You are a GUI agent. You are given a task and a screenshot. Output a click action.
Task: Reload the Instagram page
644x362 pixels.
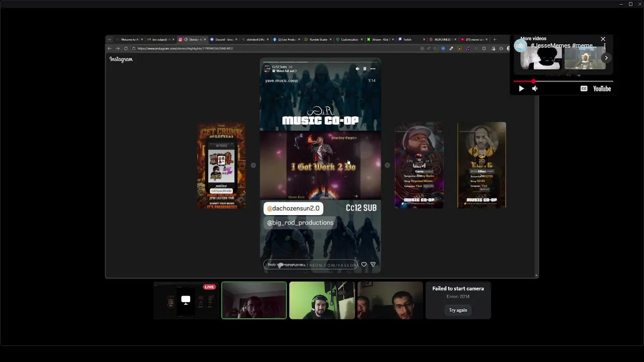(125, 48)
